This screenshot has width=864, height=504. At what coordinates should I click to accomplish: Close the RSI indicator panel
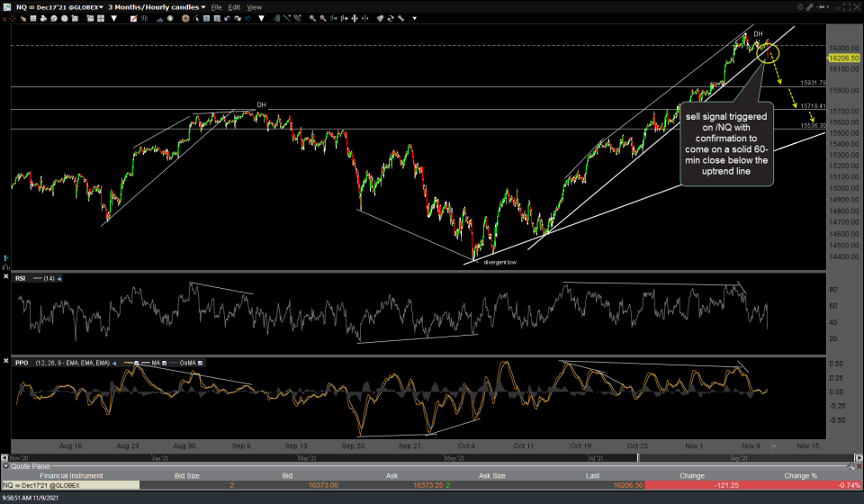pos(5,276)
